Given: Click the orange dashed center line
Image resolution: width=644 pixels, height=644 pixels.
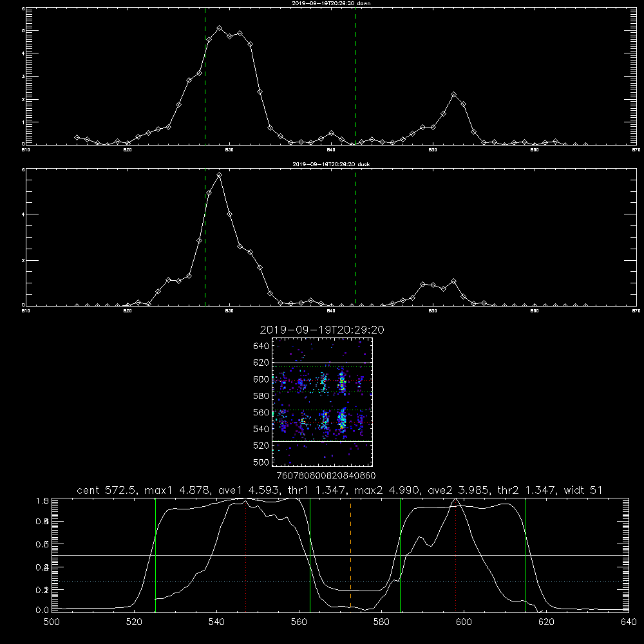Looking at the screenshot, I should (x=350, y=554).
